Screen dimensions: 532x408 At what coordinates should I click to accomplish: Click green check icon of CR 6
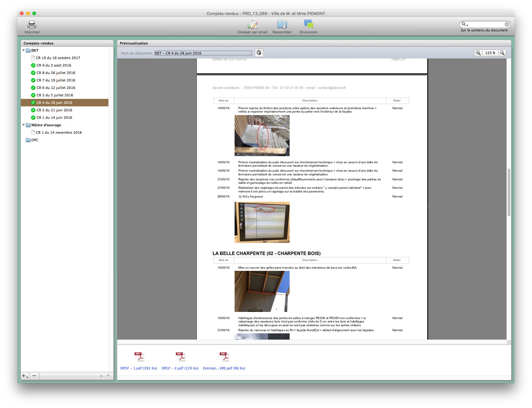(x=33, y=88)
